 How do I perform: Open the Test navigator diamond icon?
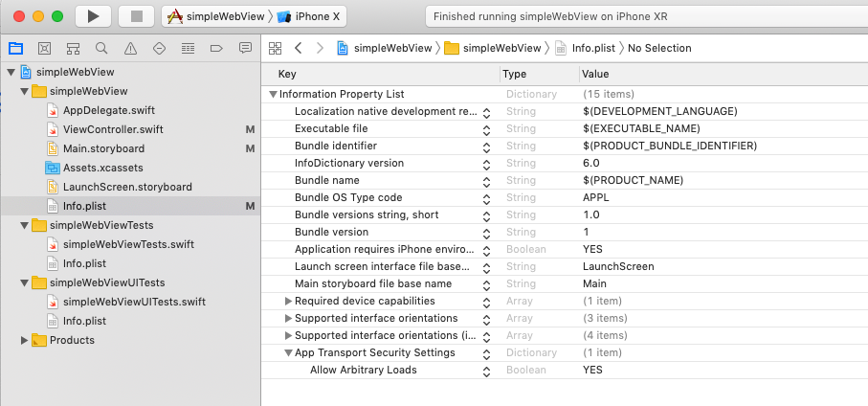[x=159, y=48]
